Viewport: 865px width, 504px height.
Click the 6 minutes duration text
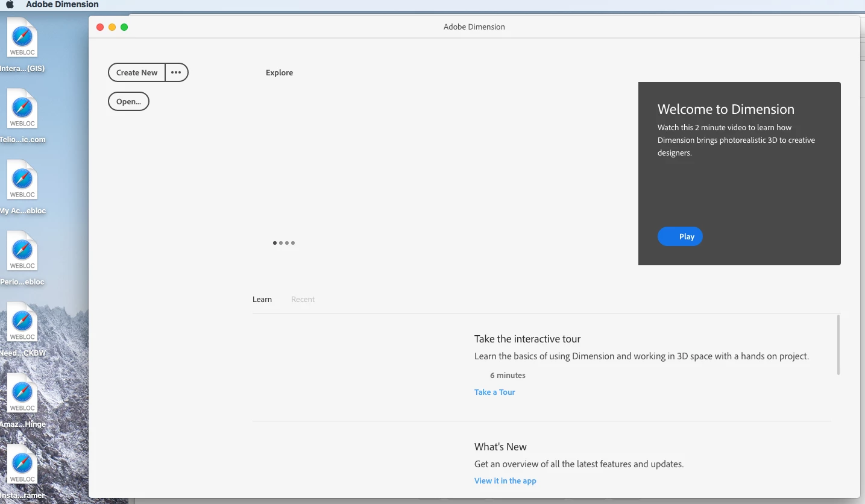508,375
